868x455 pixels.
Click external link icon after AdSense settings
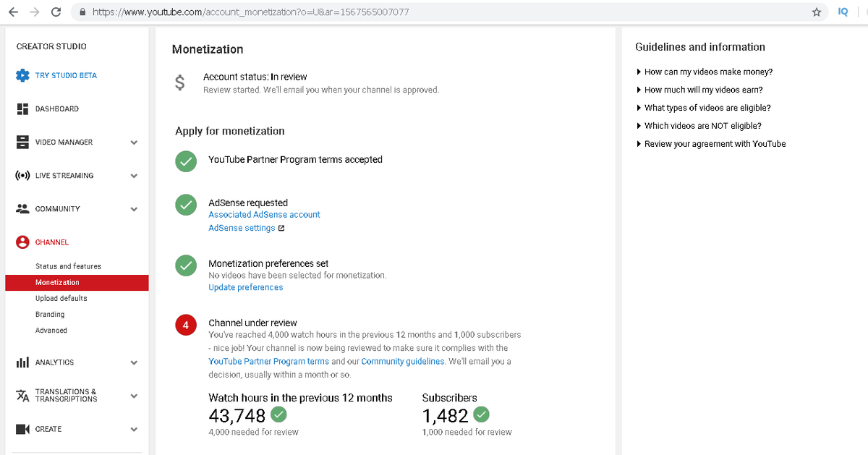click(281, 228)
